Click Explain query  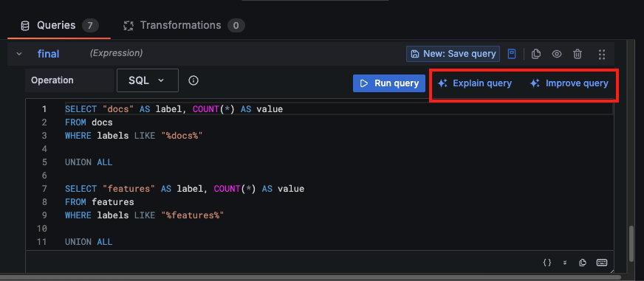475,83
